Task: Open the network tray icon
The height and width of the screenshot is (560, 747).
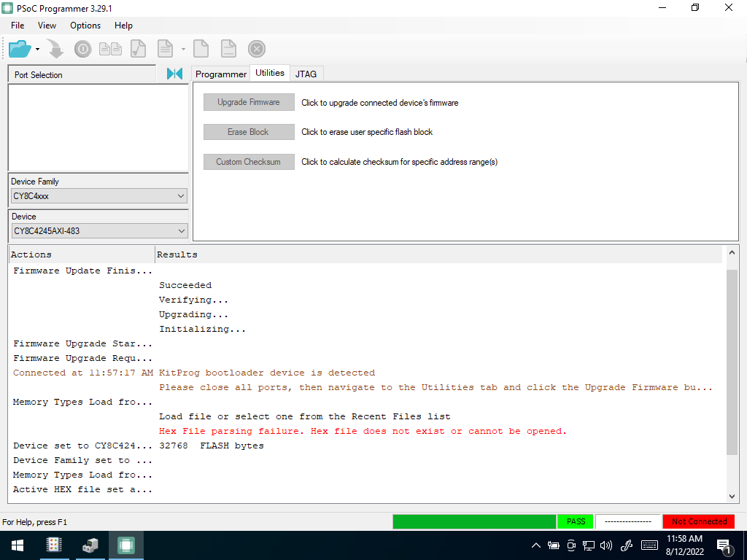Action: (589, 545)
